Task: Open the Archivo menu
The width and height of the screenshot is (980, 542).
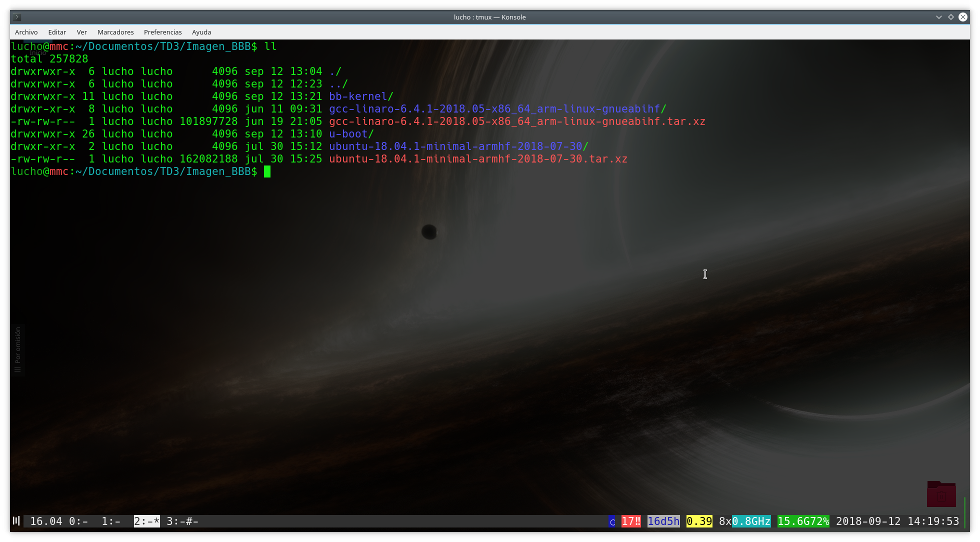Action: (26, 32)
